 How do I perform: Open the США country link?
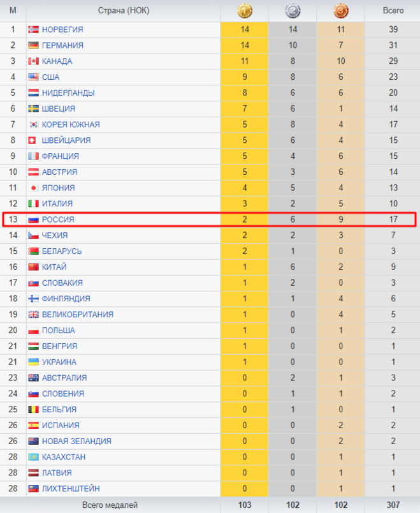tap(51, 77)
